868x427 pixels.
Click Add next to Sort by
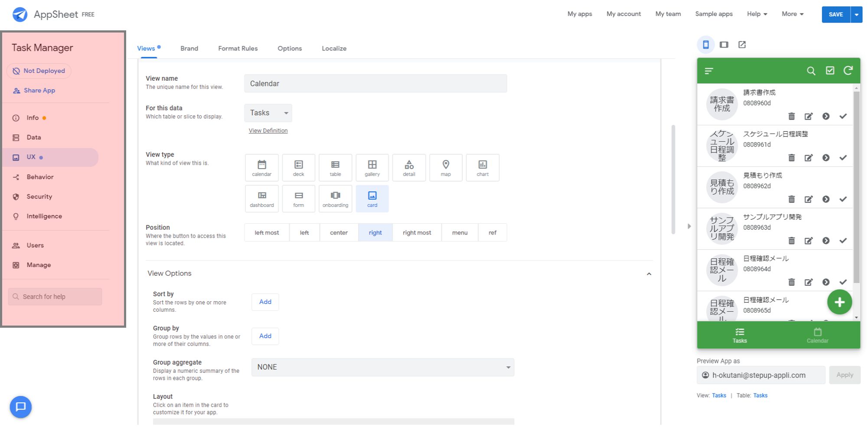point(265,302)
